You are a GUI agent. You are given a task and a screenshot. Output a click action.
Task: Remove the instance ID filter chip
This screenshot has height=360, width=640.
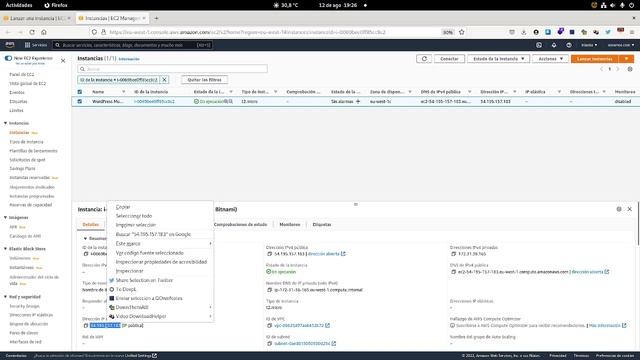164,80
